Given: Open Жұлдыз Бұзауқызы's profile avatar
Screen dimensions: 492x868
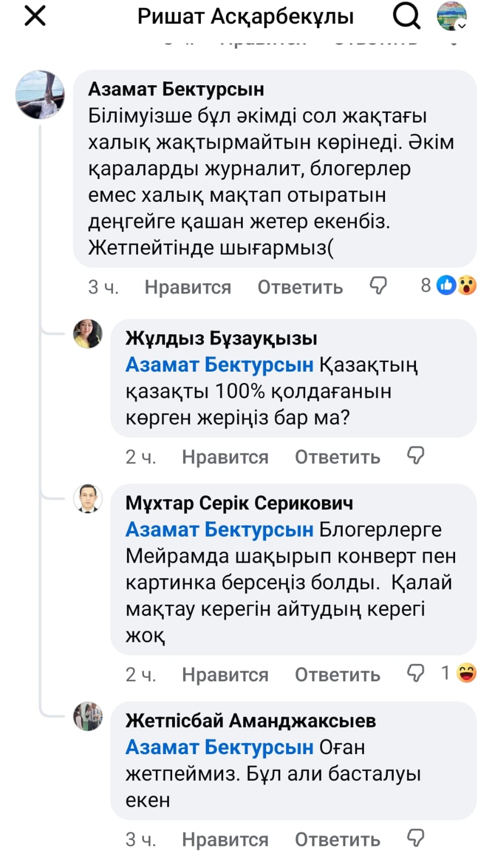Looking at the screenshot, I should pyautogui.click(x=88, y=334).
